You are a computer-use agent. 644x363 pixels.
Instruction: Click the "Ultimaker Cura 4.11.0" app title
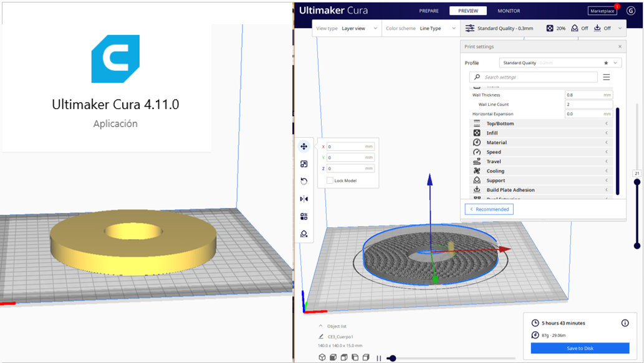click(x=115, y=105)
